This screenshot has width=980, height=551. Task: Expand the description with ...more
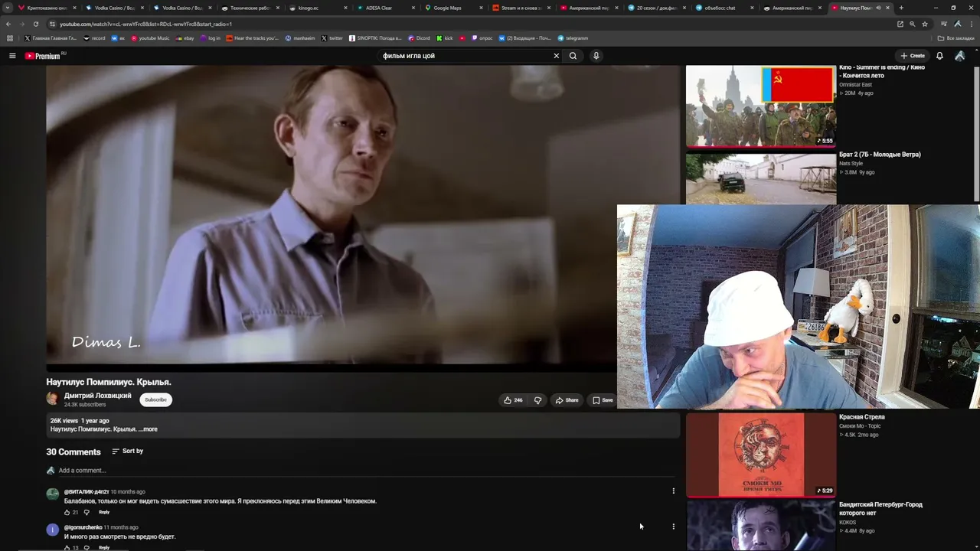149,429
